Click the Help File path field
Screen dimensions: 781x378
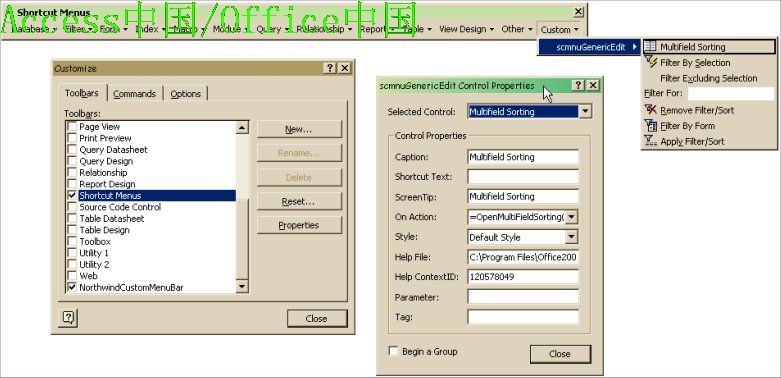click(523, 257)
